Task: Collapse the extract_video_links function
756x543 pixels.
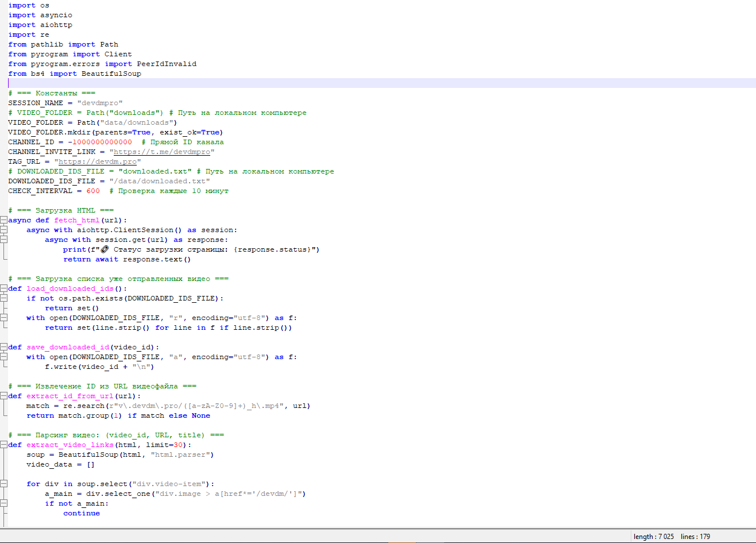Action: tap(3, 445)
